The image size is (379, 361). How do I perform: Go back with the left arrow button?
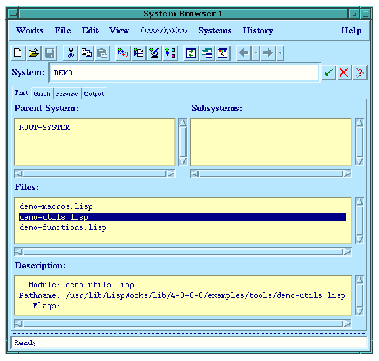(244, 53)
